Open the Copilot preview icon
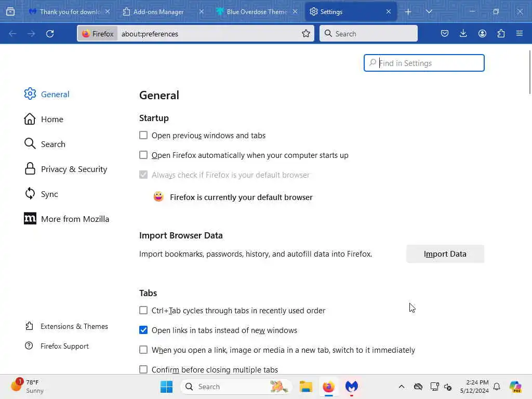Viewport: 532px width, 399px height. point(515,387)
